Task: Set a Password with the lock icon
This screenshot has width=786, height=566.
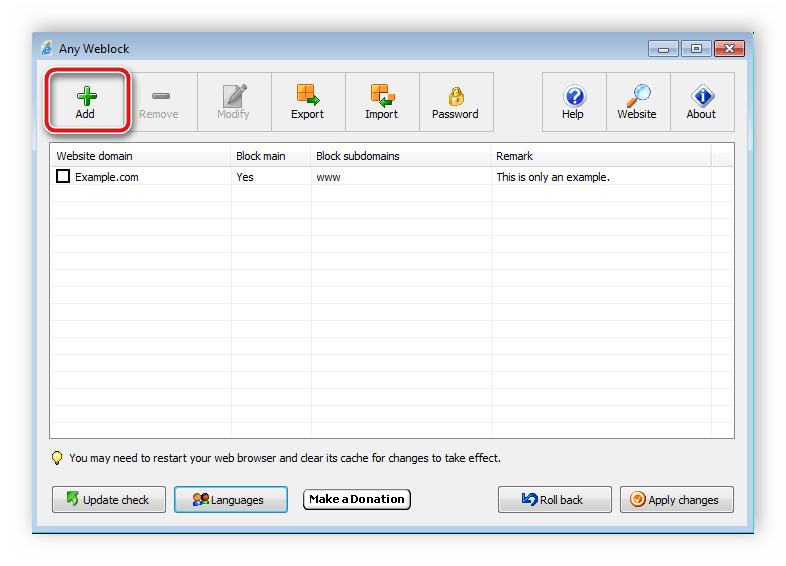Action: coord(456,102)
